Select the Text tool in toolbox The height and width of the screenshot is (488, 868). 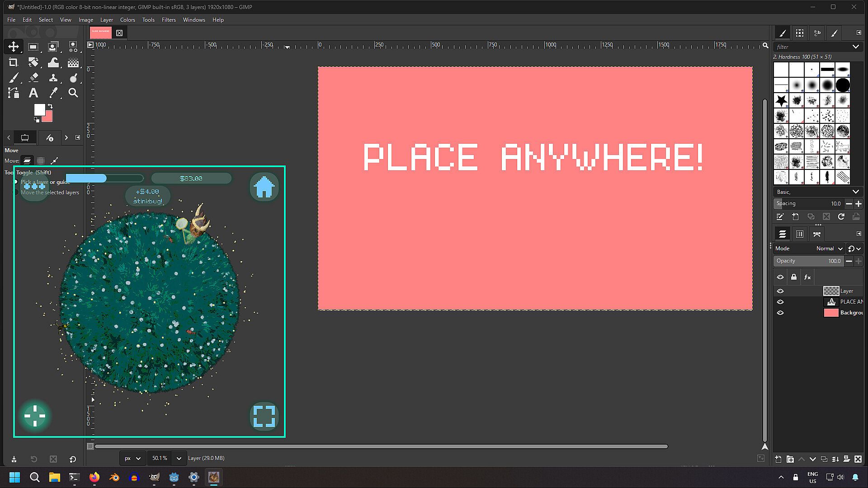33,93
